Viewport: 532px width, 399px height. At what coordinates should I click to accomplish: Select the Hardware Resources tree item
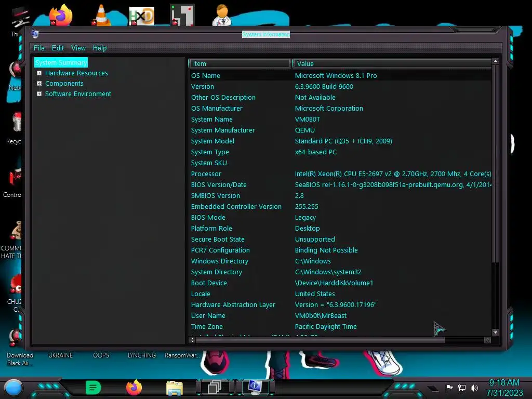pos(76,73)
